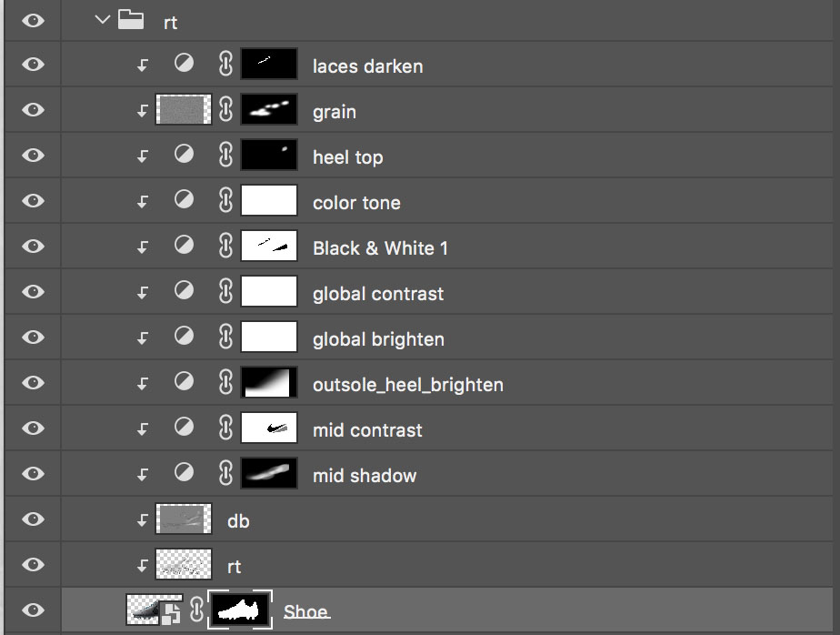Select the layer mask of Shoe layer
The height and width of the screenshot is (635, 840).
(240, 610)
